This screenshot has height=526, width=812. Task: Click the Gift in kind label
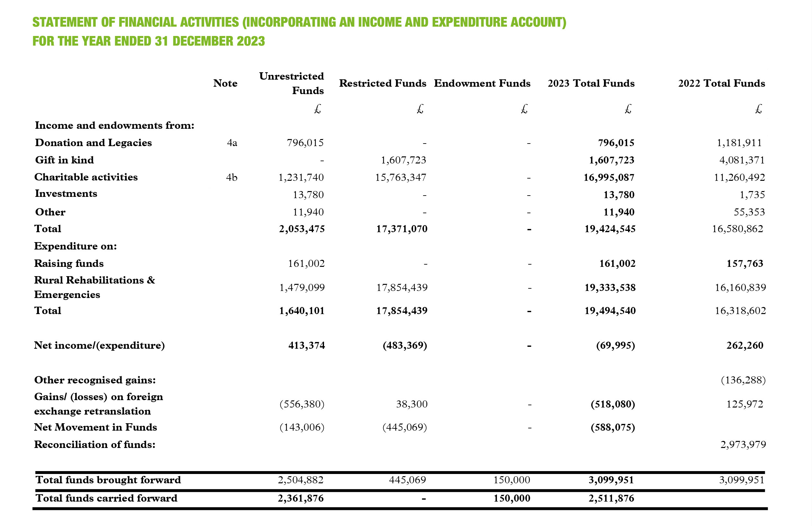(x=65, y=160)
